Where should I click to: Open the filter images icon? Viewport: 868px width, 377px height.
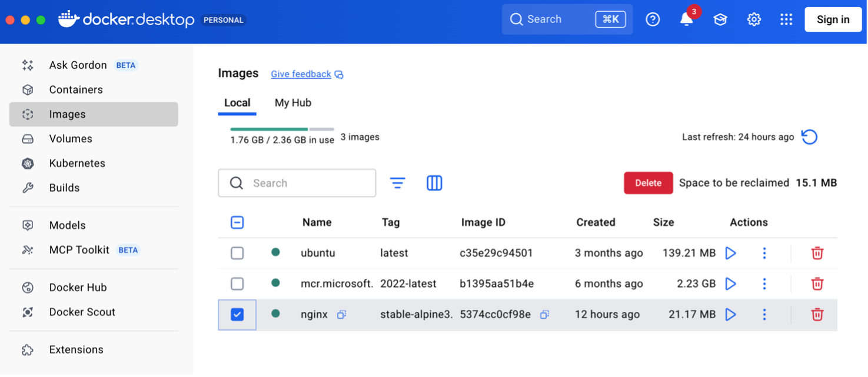coord(398,184)
